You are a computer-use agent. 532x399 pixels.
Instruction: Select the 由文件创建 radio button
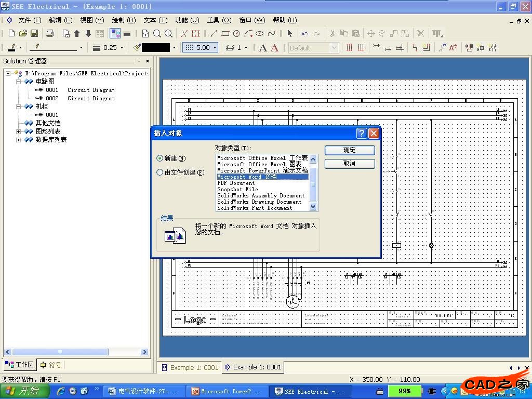point(159,172)
